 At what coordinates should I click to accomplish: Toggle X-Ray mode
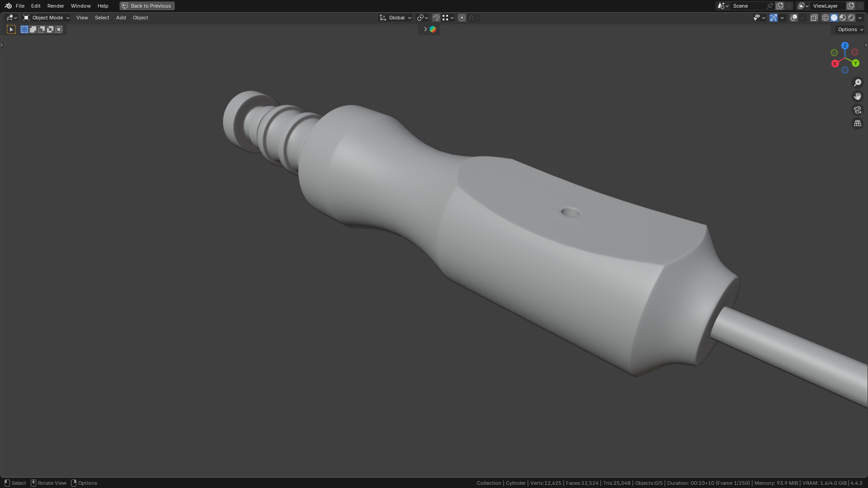[x=814, y=18]
